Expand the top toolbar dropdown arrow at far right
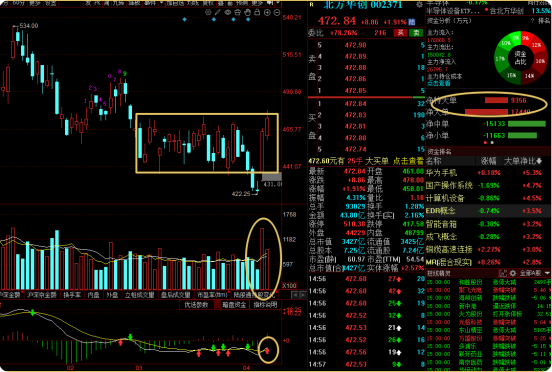The width and height of the screenshot is (552, 372). coord(279,3)
